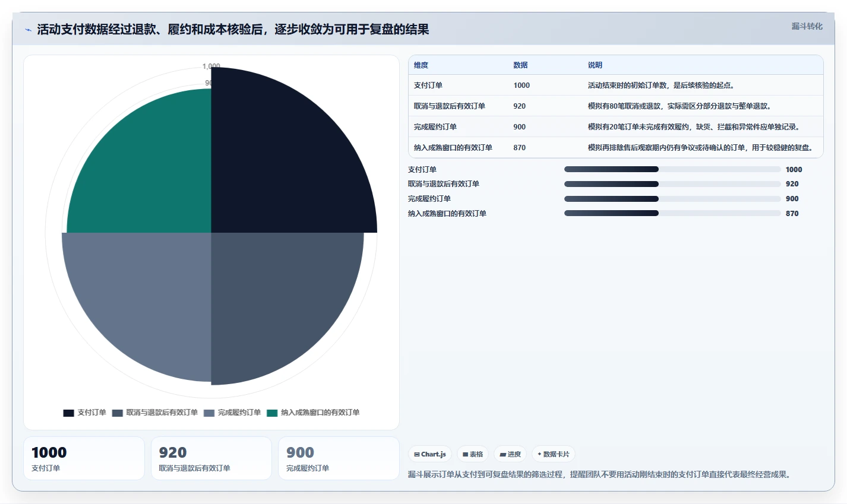The image size is (847, 504).
Task: Click the 说明 column header
Action: point(595,65)
